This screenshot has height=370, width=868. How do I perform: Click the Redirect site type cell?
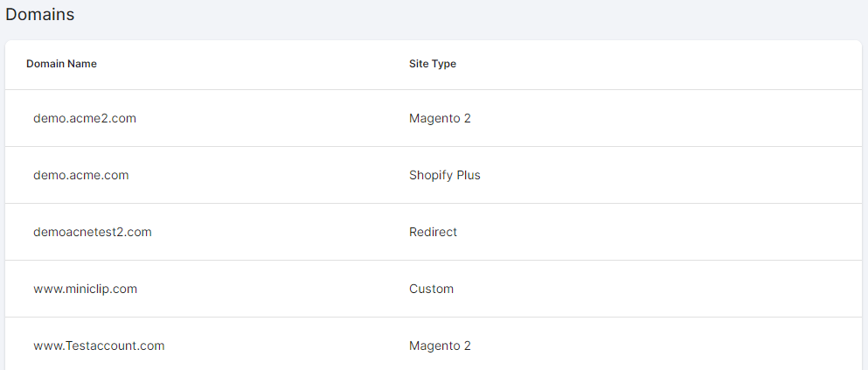tap(433, 232)
